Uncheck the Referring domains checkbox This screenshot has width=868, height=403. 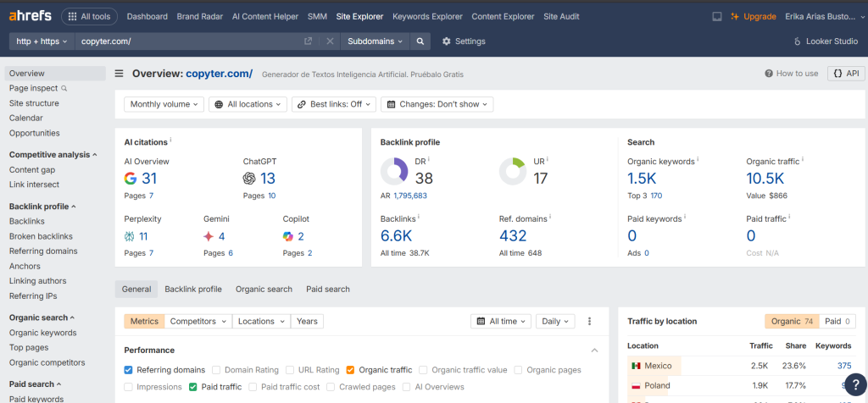tap(128, 370)
